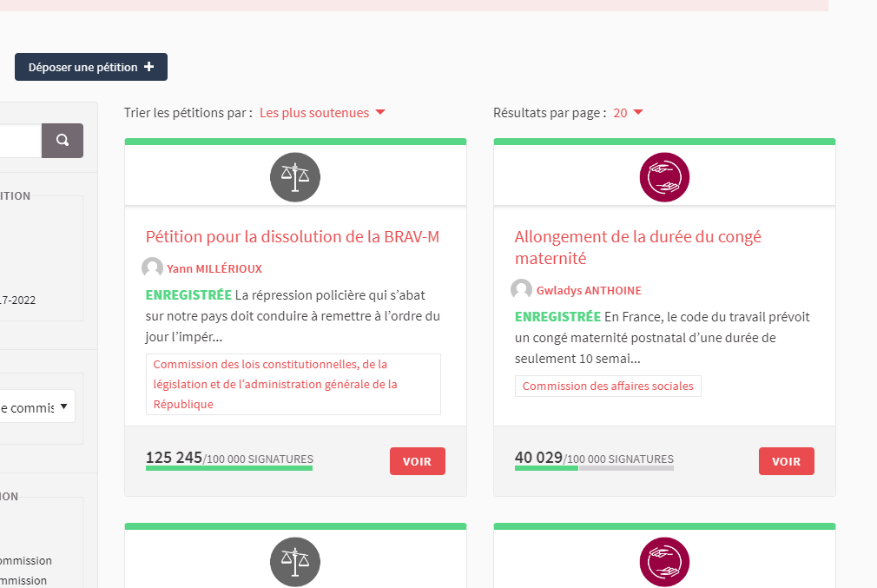Open the commission select dropdown in sidebar
877x588 pixels.
pos(37,406)
